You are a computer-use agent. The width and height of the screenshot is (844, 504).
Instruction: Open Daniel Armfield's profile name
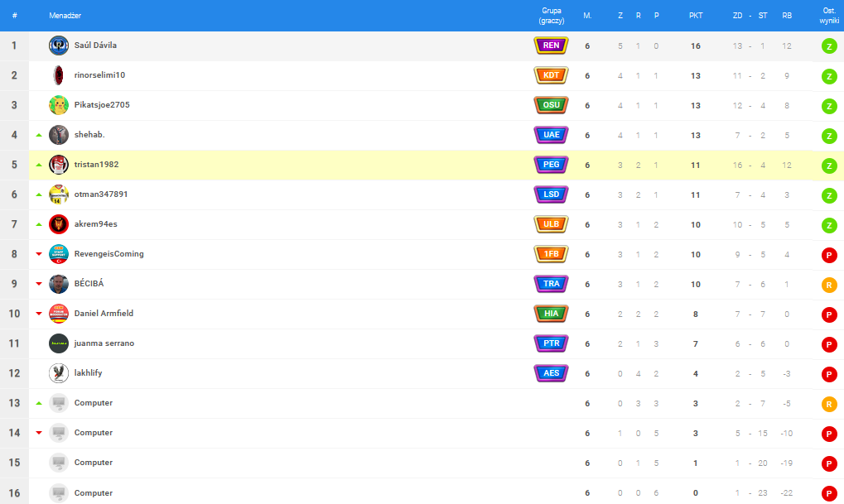click(x=104, y=314)
